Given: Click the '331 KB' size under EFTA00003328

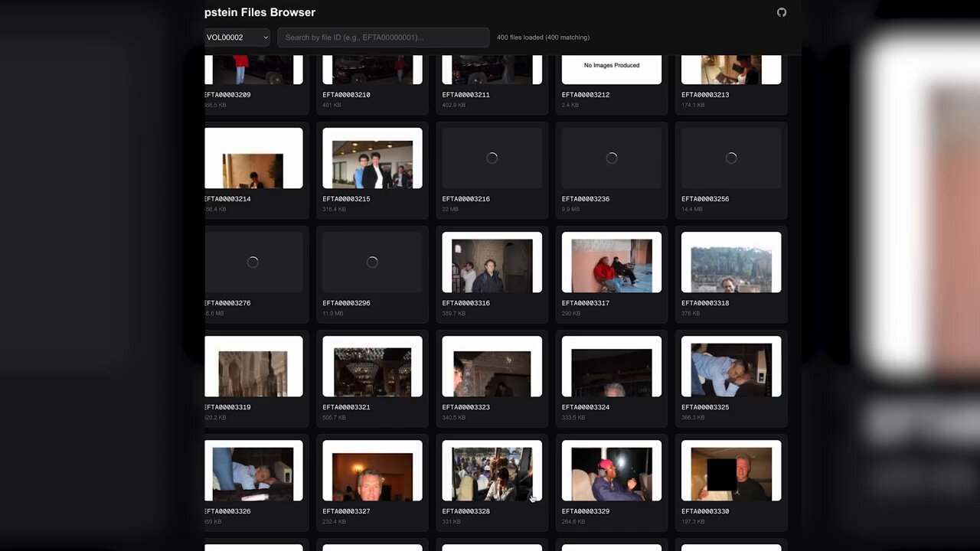Looking at the screenshot, I should (452, 522).
